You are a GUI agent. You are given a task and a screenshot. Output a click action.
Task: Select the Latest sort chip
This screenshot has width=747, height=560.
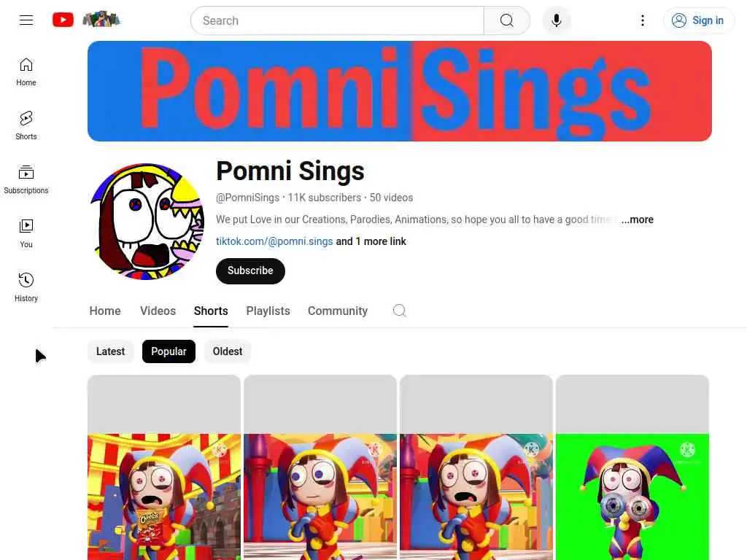click(x=111, y=351)
